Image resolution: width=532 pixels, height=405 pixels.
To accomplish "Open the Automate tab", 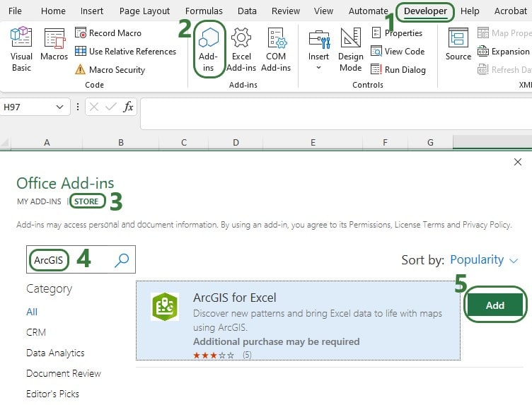I will click(x=368, y=11).
